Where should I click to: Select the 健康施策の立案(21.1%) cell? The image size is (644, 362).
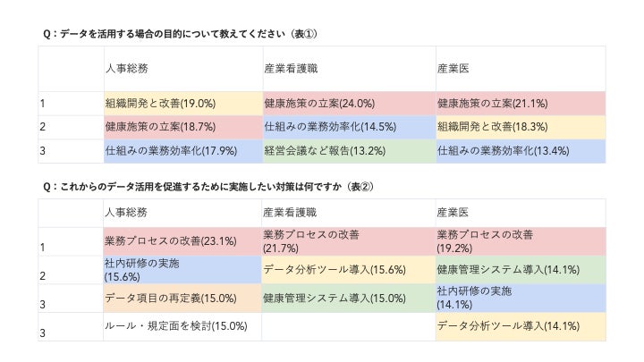point(492,103)
